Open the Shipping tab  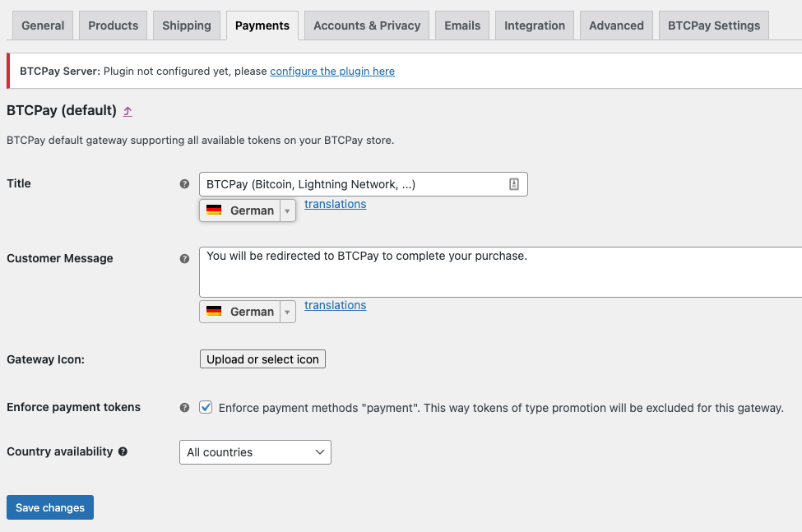click(x=187, y=25)
